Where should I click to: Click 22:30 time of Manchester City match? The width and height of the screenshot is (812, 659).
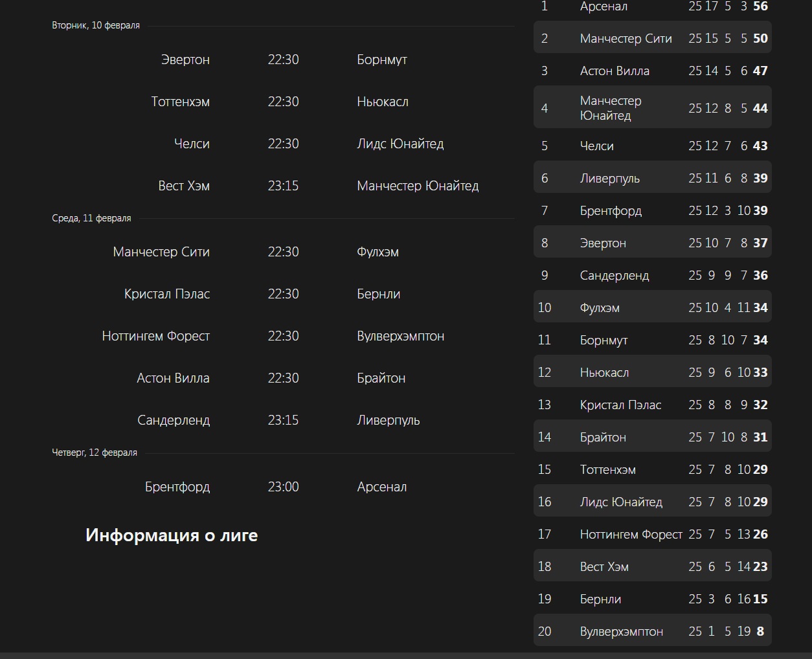(283, 252)
